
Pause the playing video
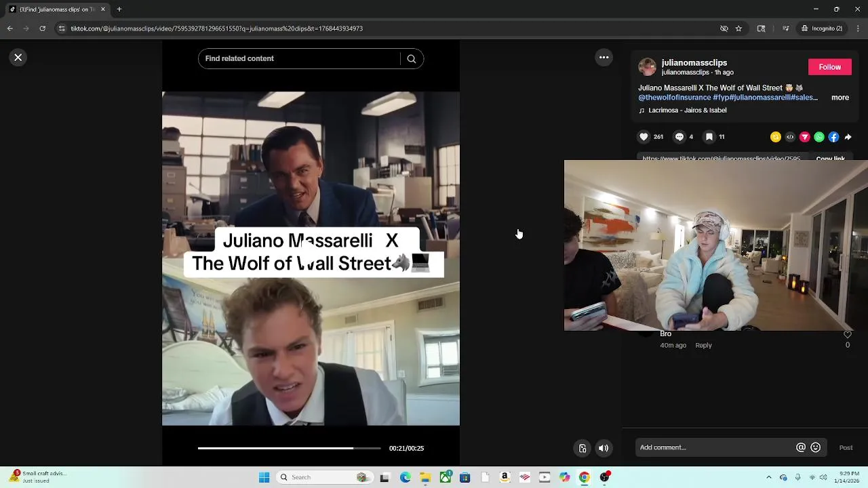tap(311, 258)
